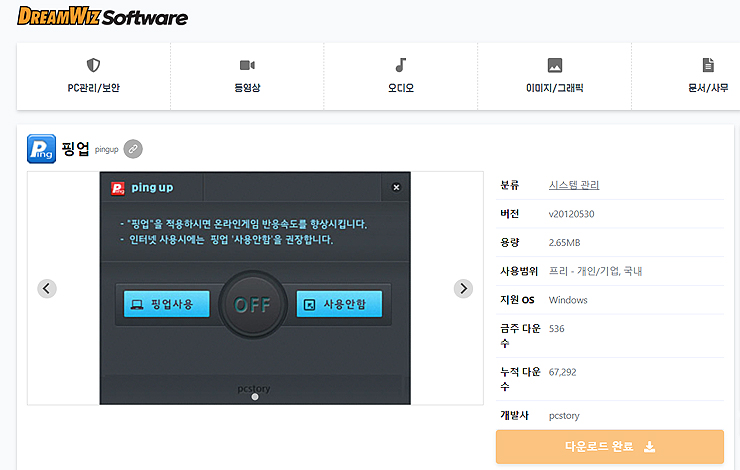Click the small pingup subtitle text
740x470 pixels.
click(107, 150)
